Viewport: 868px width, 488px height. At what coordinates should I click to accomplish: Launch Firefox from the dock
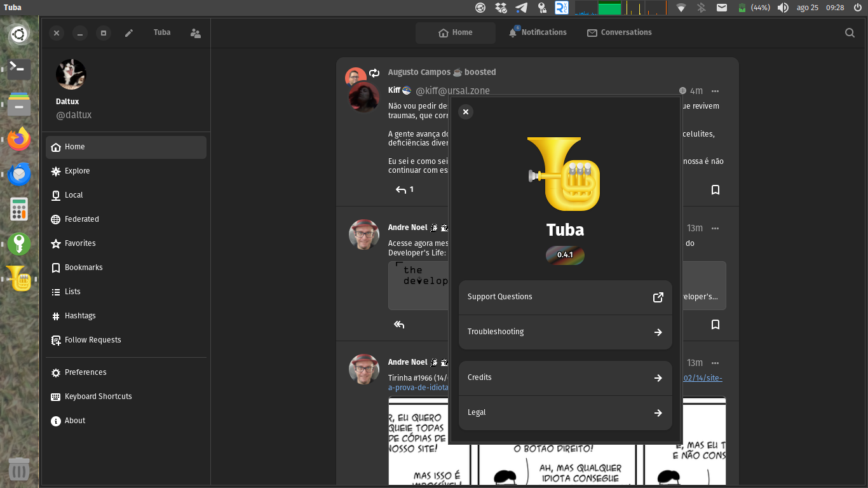tap(19, 139)
